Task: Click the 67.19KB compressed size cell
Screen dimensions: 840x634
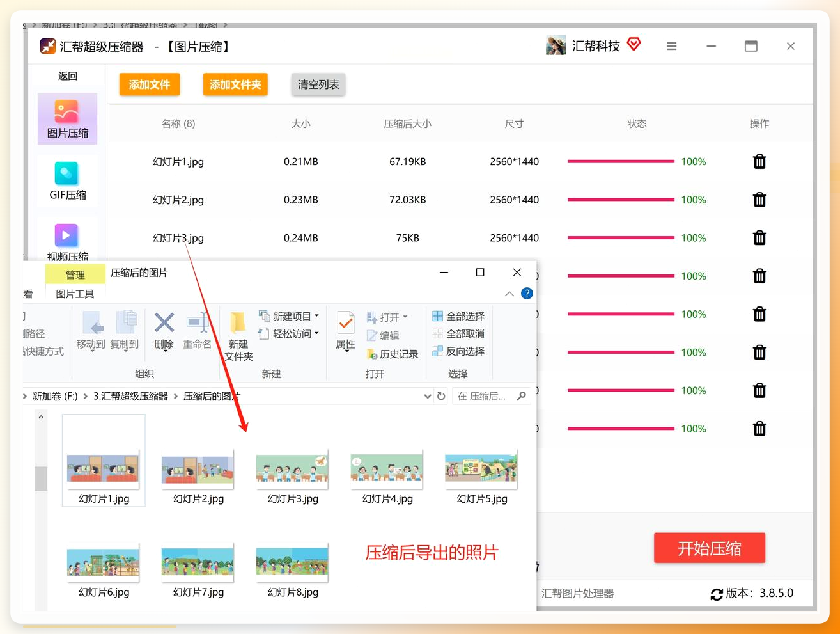Action: click(x=407, y=162)
